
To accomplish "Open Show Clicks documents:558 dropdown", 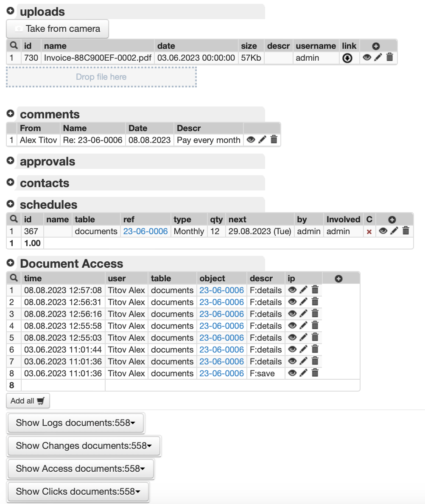I will click(x=78, y=492).
